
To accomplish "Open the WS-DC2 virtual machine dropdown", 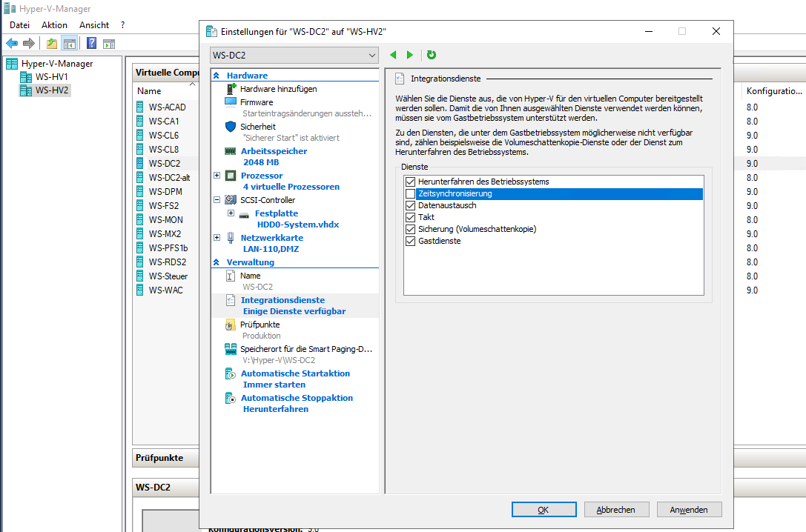I will 294,55.
